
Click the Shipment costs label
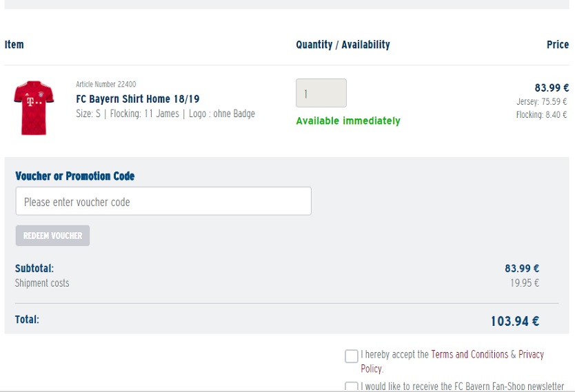(x=42, y=283)
